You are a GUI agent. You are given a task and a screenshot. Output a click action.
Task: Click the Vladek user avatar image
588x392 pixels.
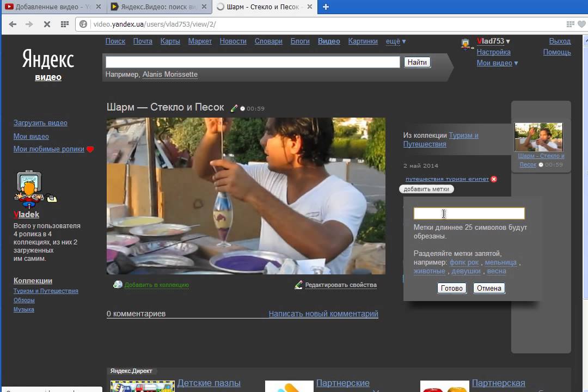tap(30, 189)
